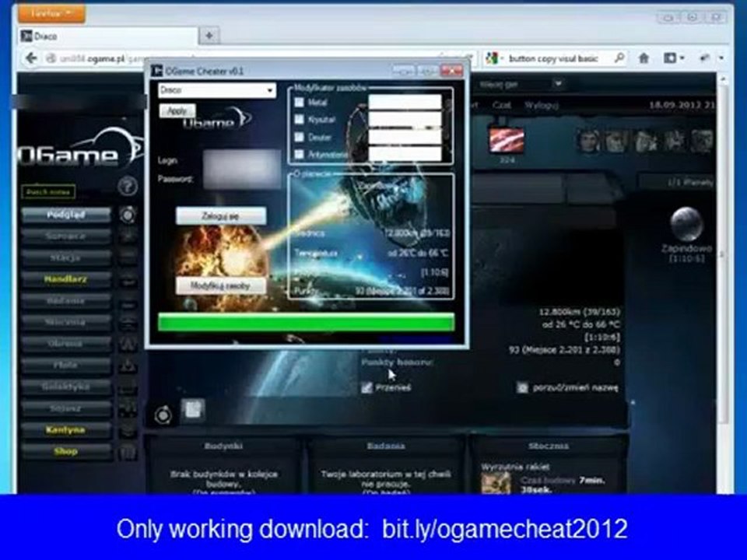The width and height of the screenshot is (747, 560).
Task: Open the dropdown arrow at the right end of the Firefox toolbar
Action: click(x=721, y=58)
